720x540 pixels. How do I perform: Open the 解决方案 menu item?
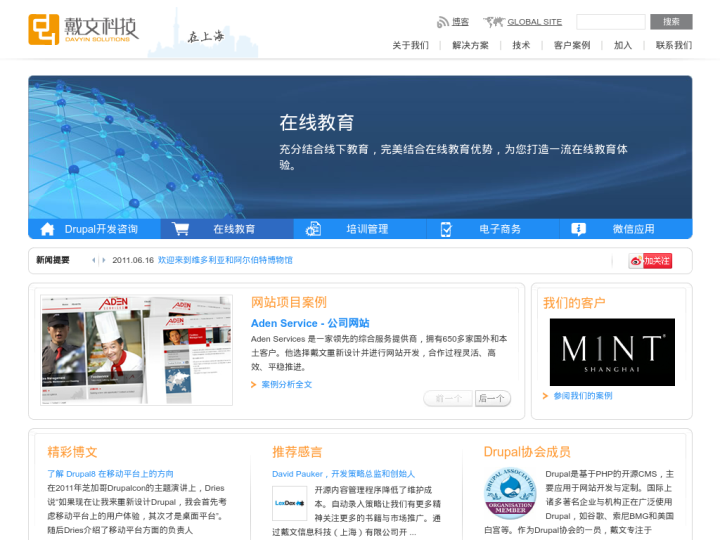[x=470, y=45]
